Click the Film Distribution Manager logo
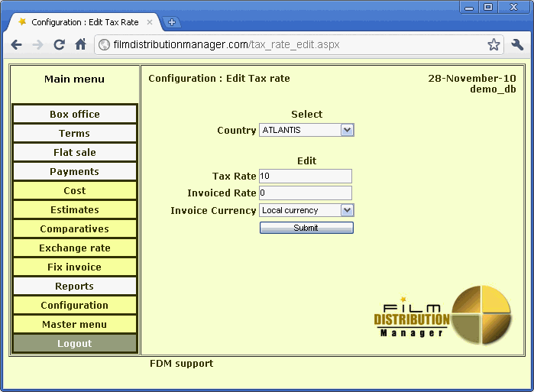The image size is (534, 392). coord(442,314)
